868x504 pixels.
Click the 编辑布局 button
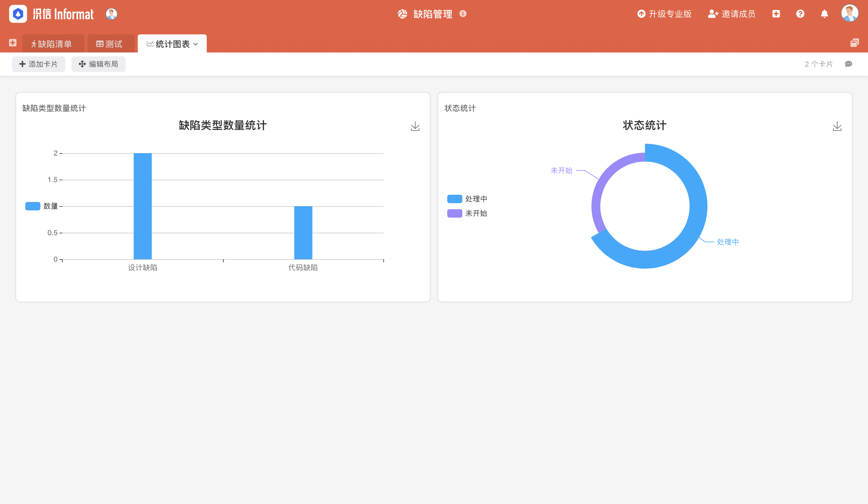point(98,64)
